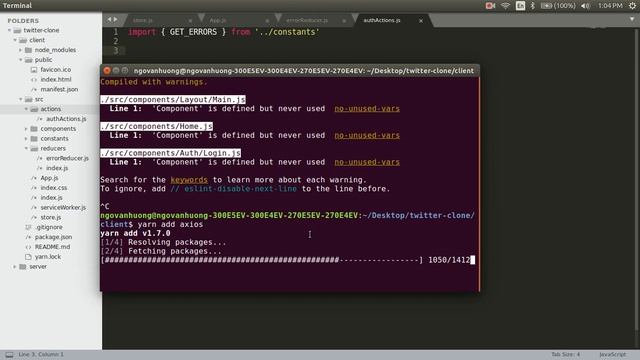Viewport: 640px width, 360px height.
Task: Click no-unused-vars link under Home.js warning
Action: point(367,135)
